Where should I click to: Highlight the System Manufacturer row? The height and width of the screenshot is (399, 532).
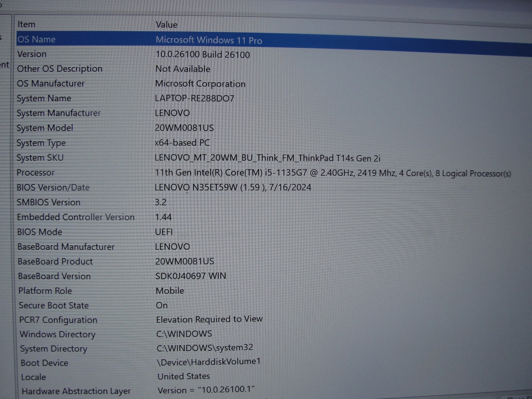pos(59,113)
